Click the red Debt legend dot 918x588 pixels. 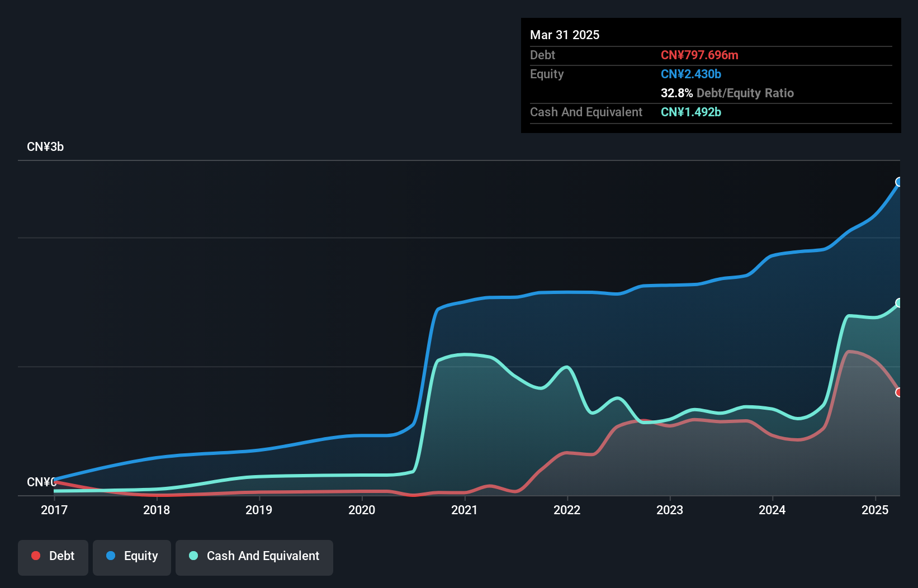coord(36,556)
